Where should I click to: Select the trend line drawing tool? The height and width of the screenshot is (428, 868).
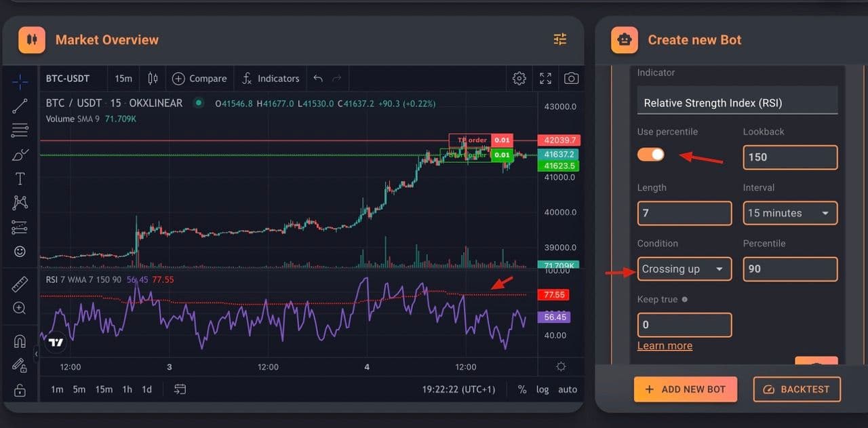tap(20, 106)
